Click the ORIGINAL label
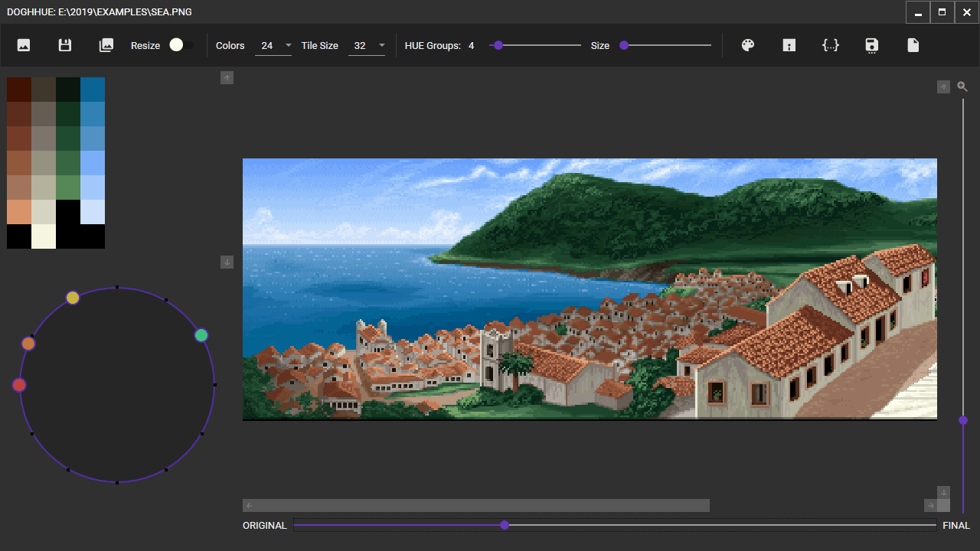Screen dimensions: 980x551 click(265, 526)
